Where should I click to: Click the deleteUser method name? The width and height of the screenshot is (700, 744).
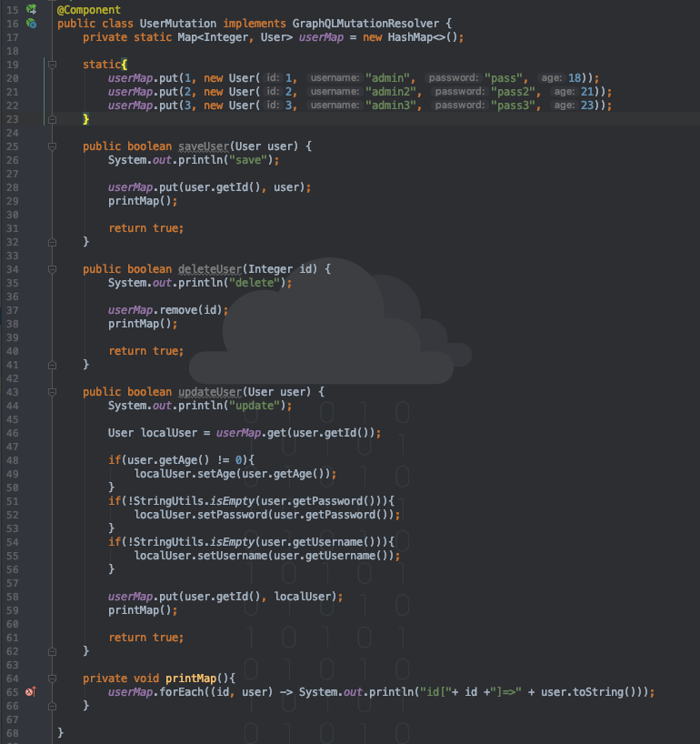tap(210, 269)
